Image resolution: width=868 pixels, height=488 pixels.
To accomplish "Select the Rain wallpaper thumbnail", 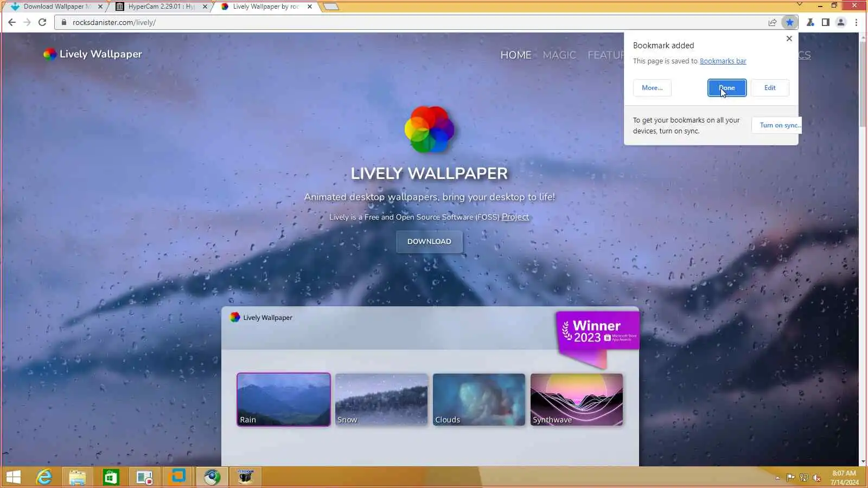I will click(284, 400).
